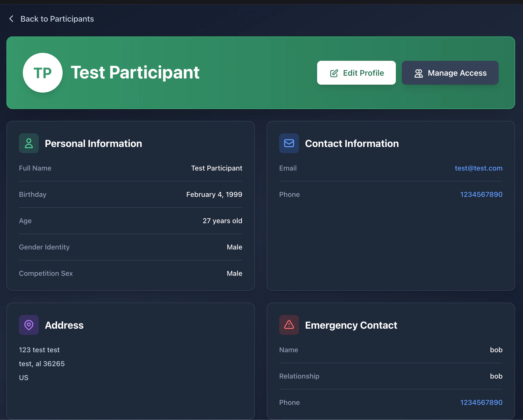Click the Personal Information heading
Screen dimensions: 523x420
[93, 143]
